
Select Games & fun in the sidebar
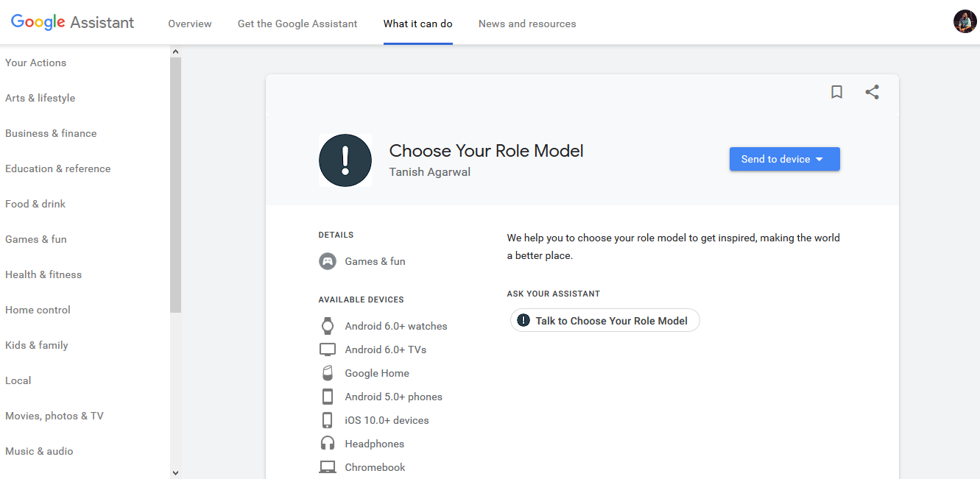(x=36, y=239)
